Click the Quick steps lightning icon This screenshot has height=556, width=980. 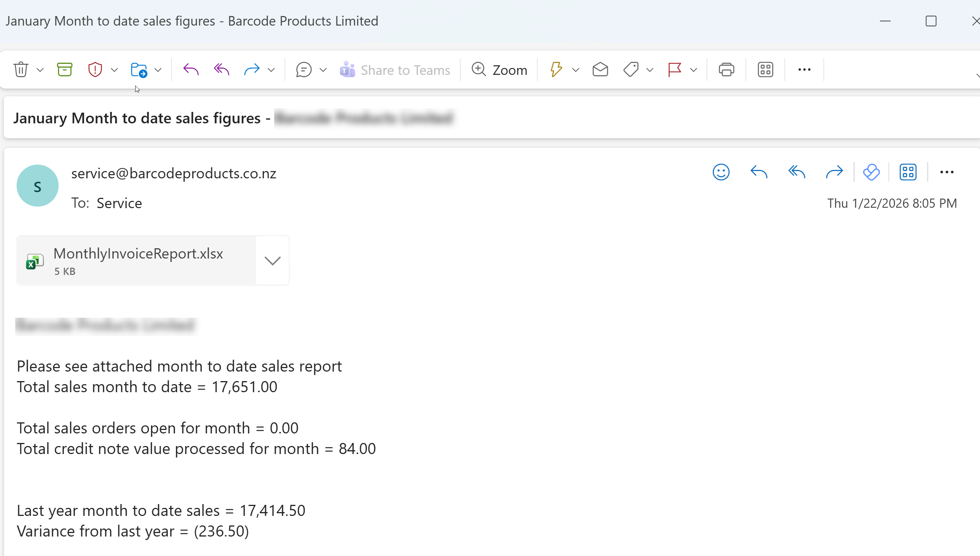[556, 69]
